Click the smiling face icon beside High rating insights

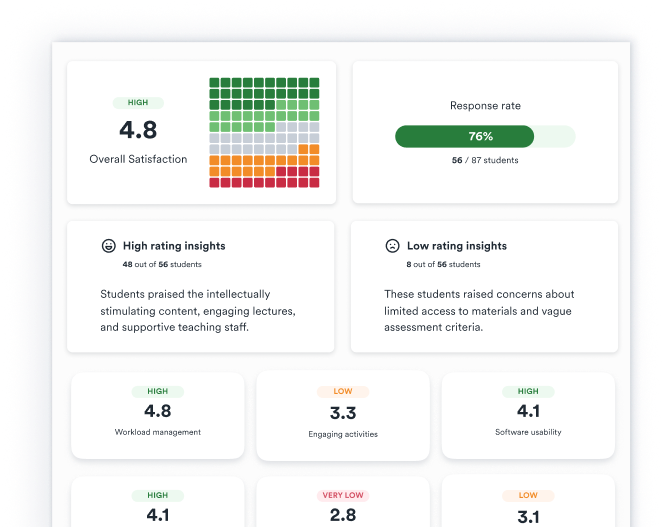tap(108, 246)
